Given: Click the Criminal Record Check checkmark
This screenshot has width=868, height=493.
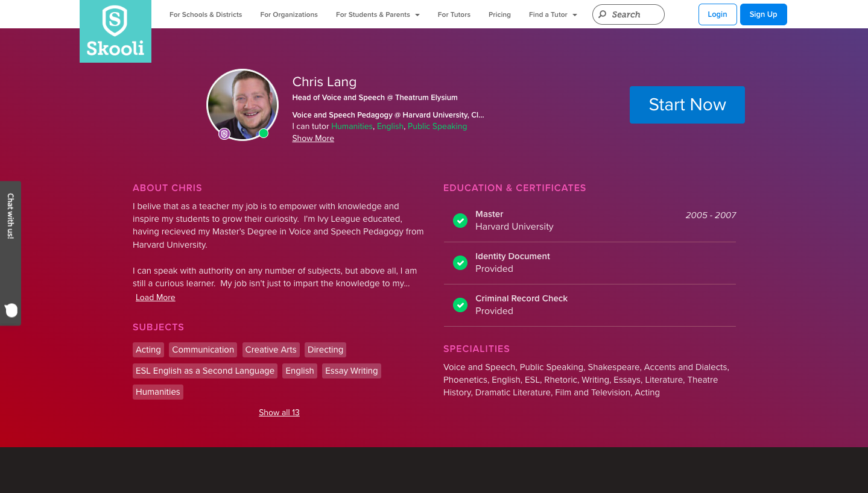Looking at the screenshot, I should tap(460, 305).
